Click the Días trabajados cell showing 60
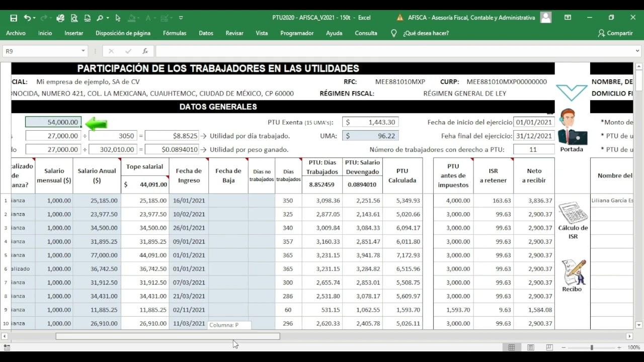The width and height of the screenshot is (644, 362). tap(288, 310)
